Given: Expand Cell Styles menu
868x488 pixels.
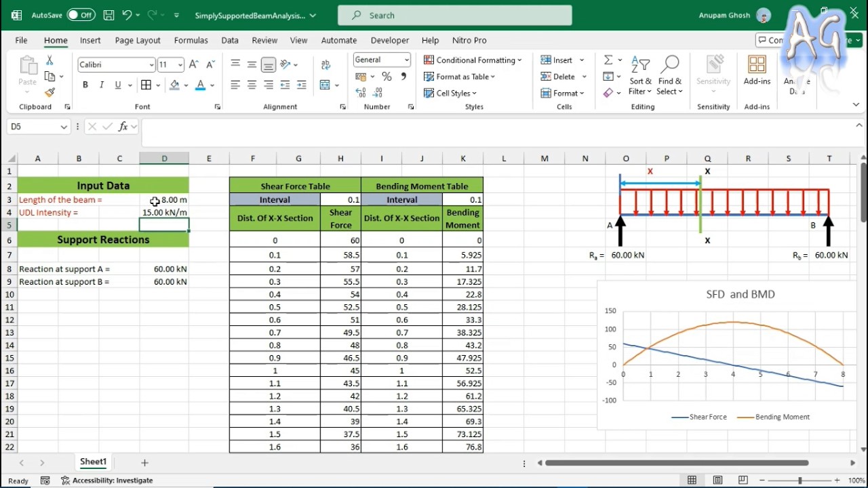Looking at the screenshot, I should pyautogui.click(x=450, y=93).
